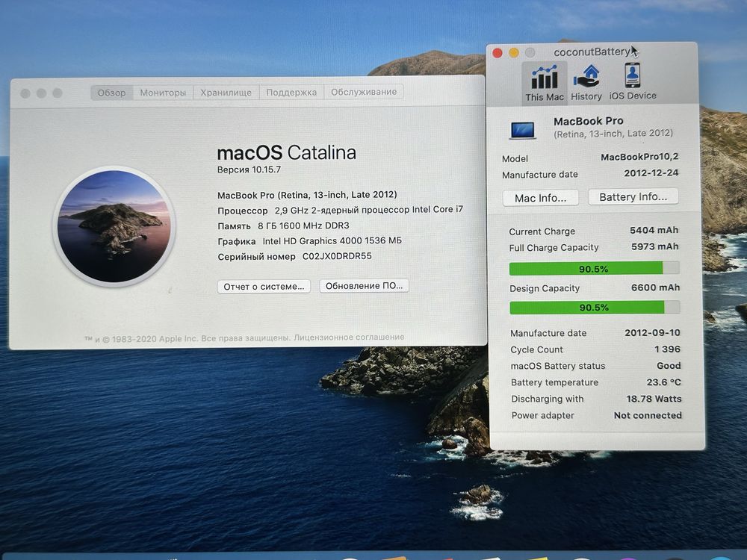The image size is (747, 560).
Task: Click the serial number C02JX0DRDR55
Action: [337, 256]
